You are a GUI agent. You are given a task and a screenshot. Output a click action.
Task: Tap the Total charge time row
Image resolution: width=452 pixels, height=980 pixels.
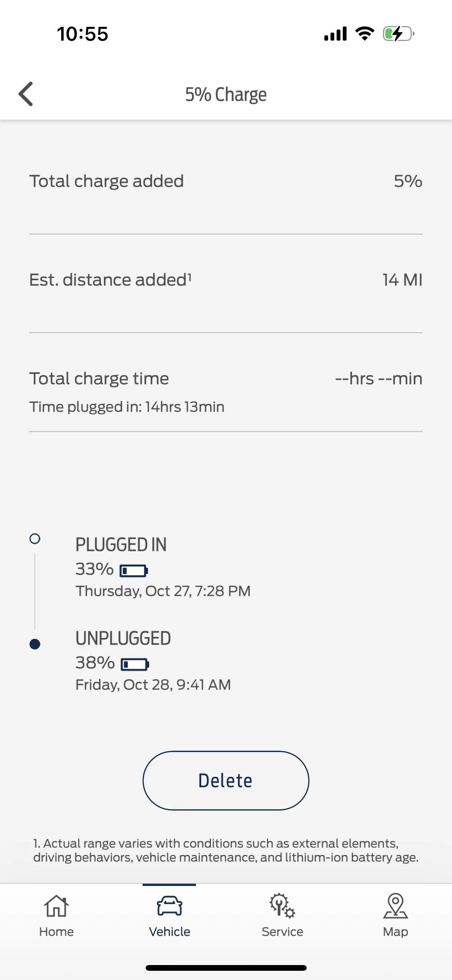coord(226,379)
